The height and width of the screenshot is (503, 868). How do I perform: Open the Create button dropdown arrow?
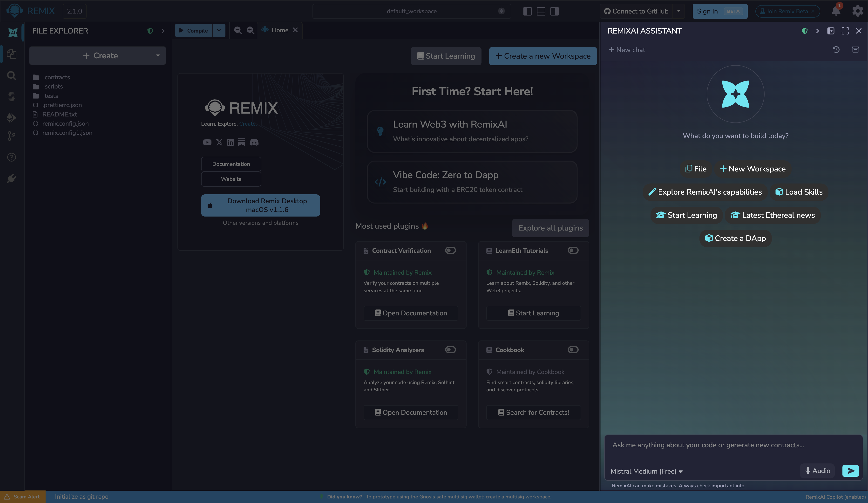(158, 55)
